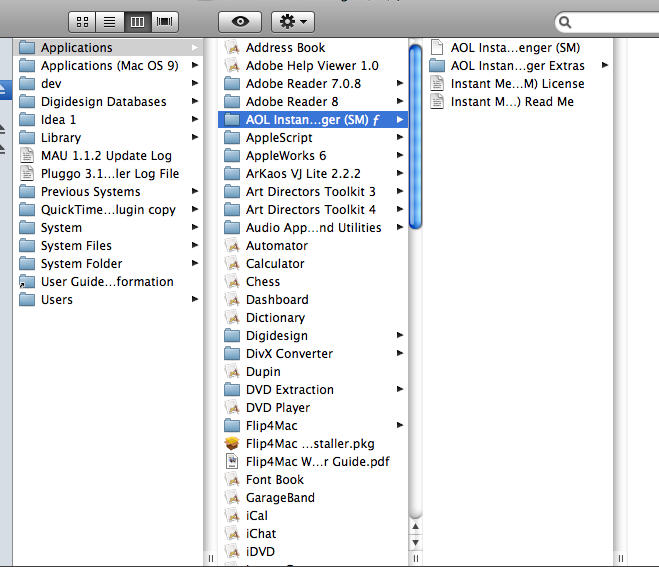Select the iDVD application icon

click(232, 551)
